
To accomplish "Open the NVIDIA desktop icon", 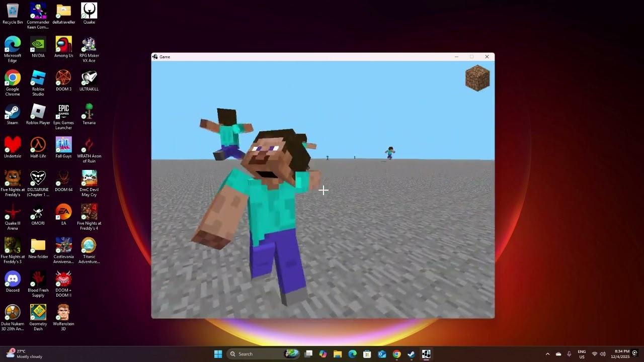I will pyautogui.click(x=38, y=47).
